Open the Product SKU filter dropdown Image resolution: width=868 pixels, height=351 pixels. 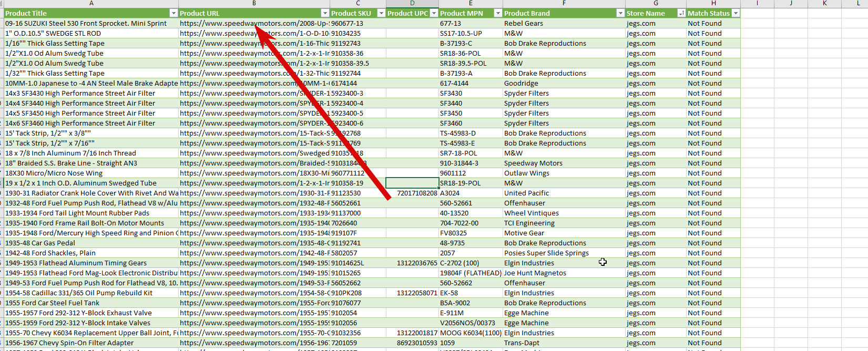(381, 13)
